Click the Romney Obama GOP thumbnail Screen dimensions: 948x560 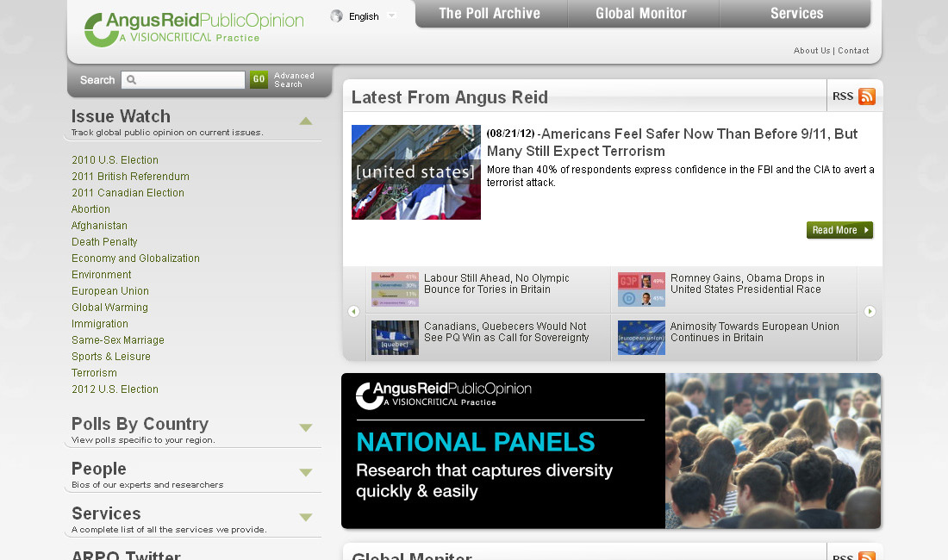point(641,289)
